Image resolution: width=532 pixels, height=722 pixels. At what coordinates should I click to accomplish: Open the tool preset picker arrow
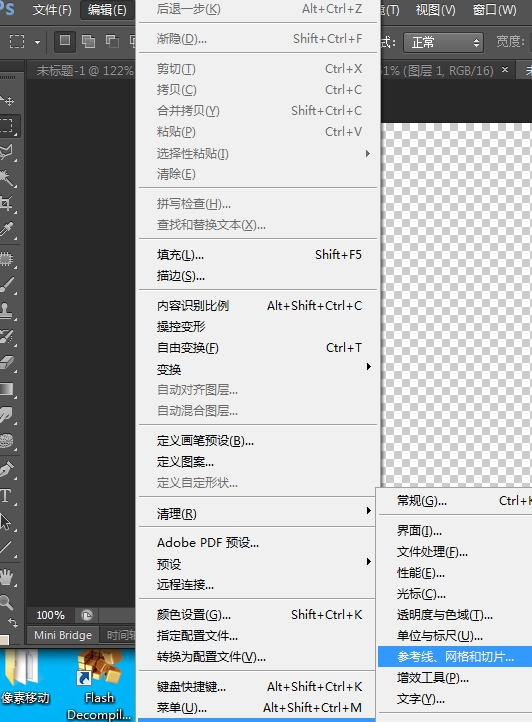point(37,42)
